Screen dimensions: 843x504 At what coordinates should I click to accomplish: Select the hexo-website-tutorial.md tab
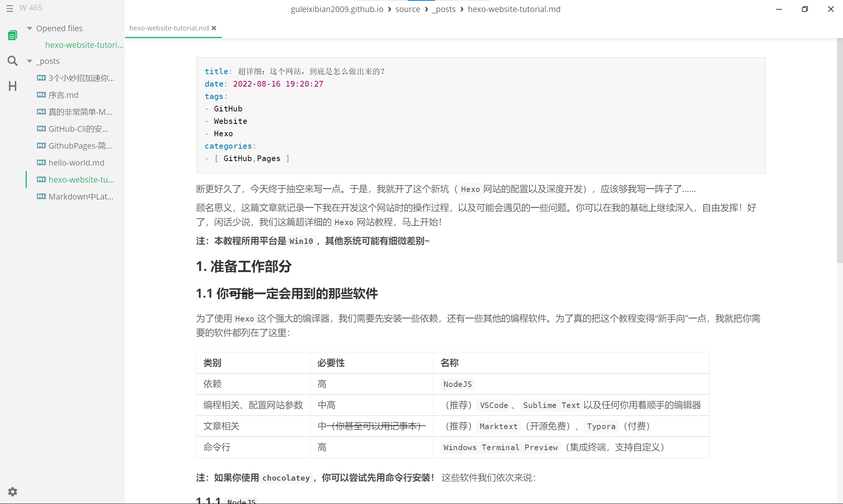pyautogui.click(x=169, y=28)
